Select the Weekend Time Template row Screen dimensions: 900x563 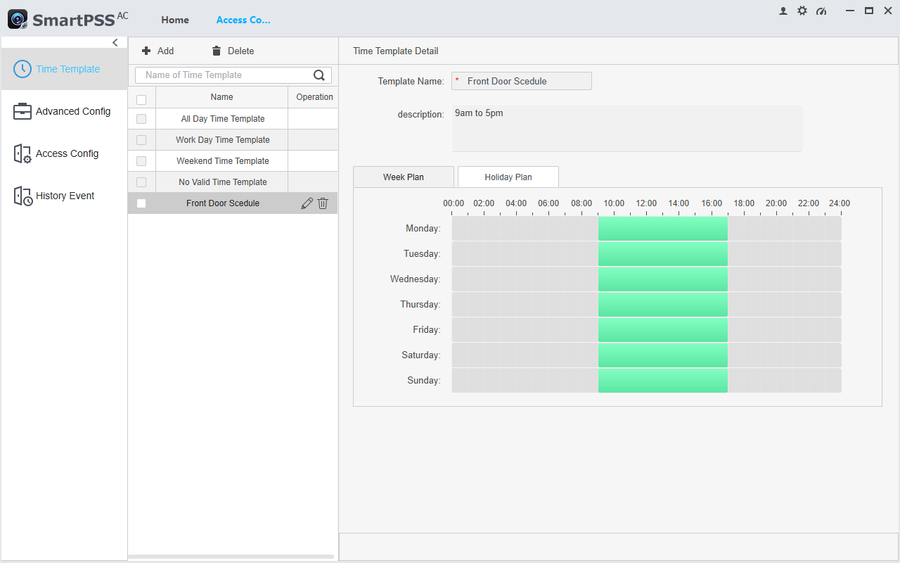[x=222, y=161]
